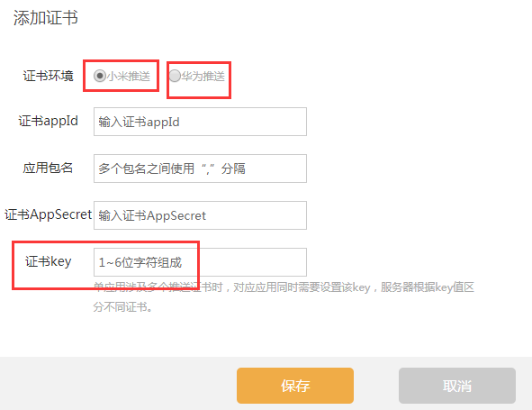Focus the 证书key input box
Viewport: 532px width, 410px height.
200,262
